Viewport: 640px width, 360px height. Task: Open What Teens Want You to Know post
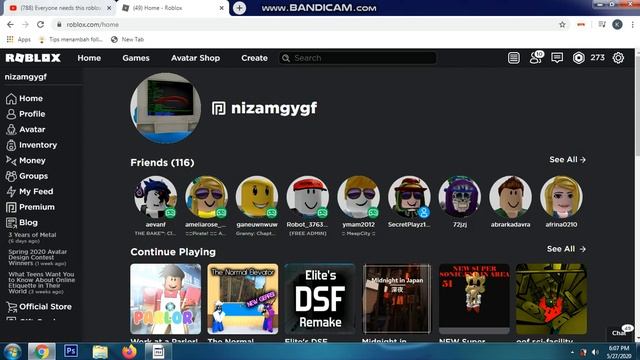coord(42,283)
